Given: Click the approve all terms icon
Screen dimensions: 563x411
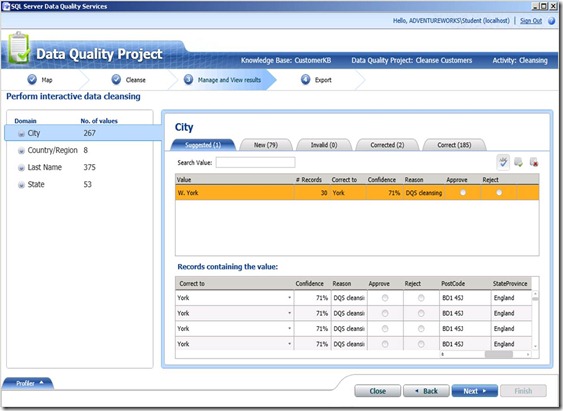Looking at the screenshot, I should [x=518, y=162].
